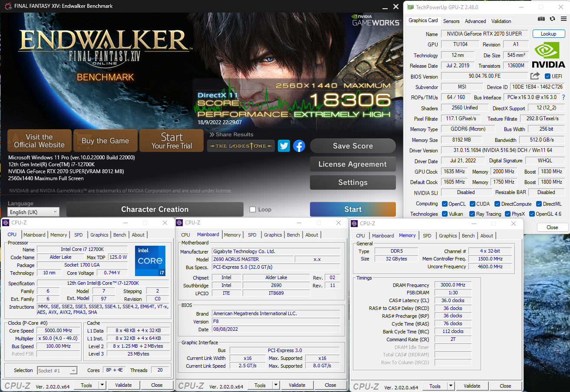Click Buy the Game button

pos(105,141)
